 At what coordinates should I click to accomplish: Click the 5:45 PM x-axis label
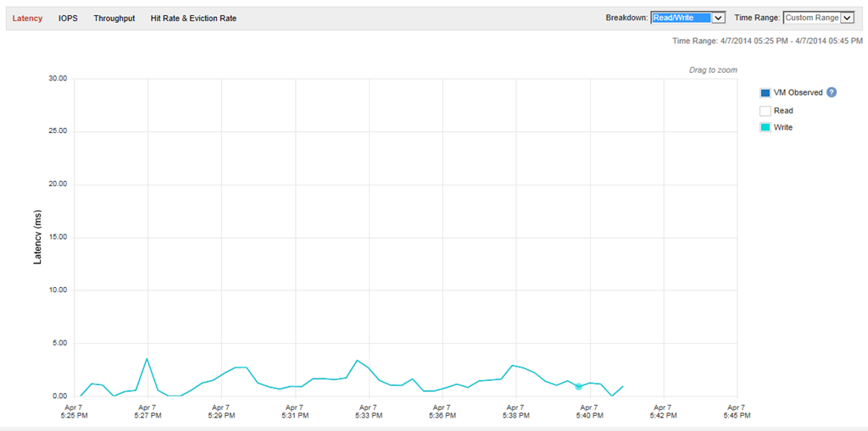737,412
